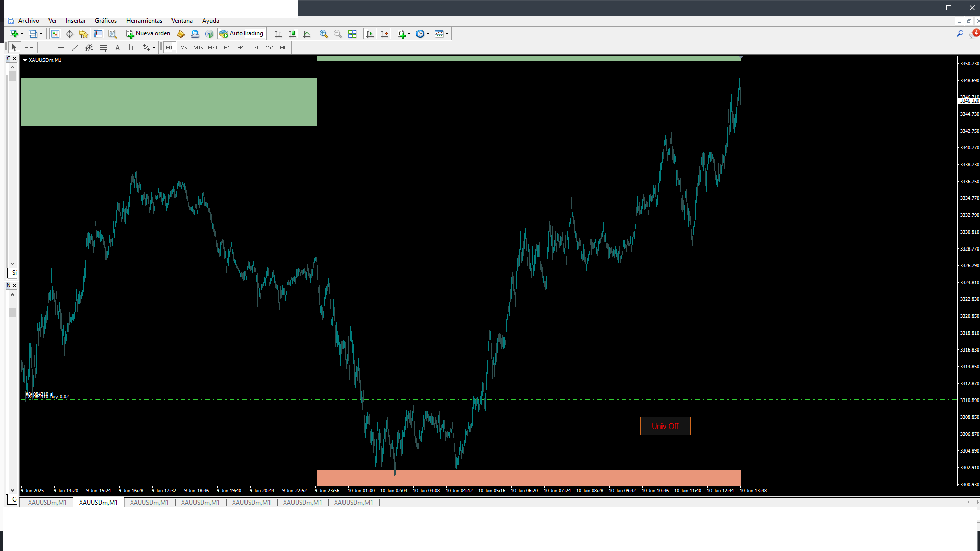Switch to the third XAUUSDm,M1 chart tab
Viewport: 980px width, 551px height.
point(149,503)
